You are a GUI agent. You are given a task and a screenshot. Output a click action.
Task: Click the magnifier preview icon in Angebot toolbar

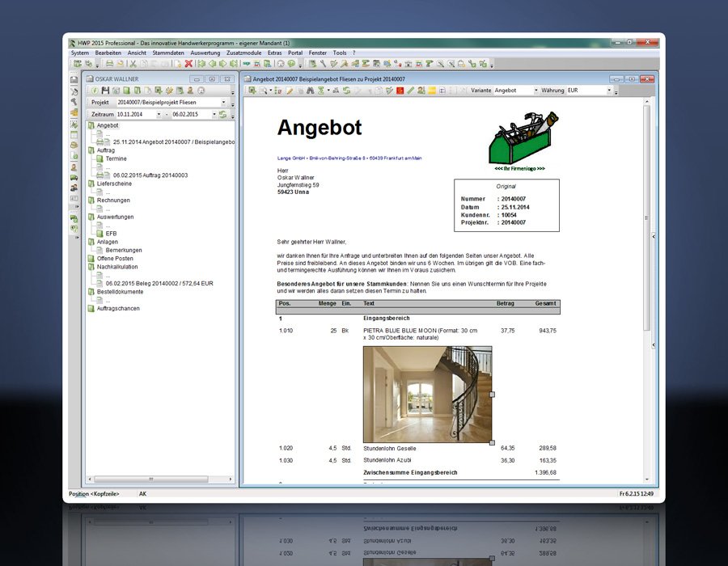pos(263,91)
